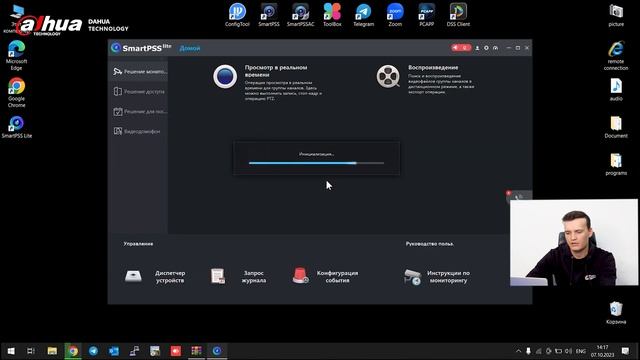
Task: Open monitoring instructions camera icon
Action: (x=412, y=277)
